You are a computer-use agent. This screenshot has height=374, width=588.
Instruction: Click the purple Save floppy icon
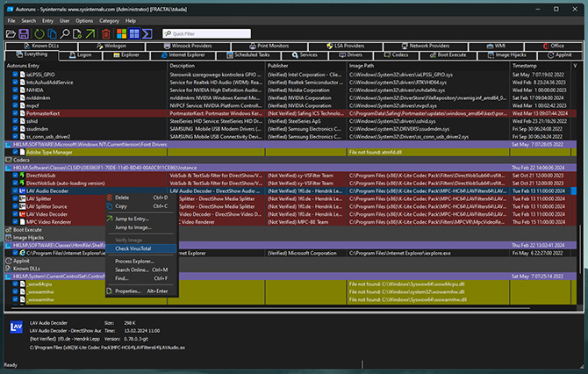pyautogui.click(x=24, y=33)
